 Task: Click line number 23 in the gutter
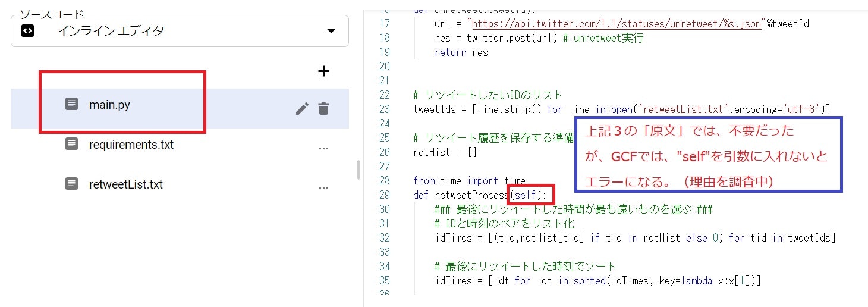(383, 109)
